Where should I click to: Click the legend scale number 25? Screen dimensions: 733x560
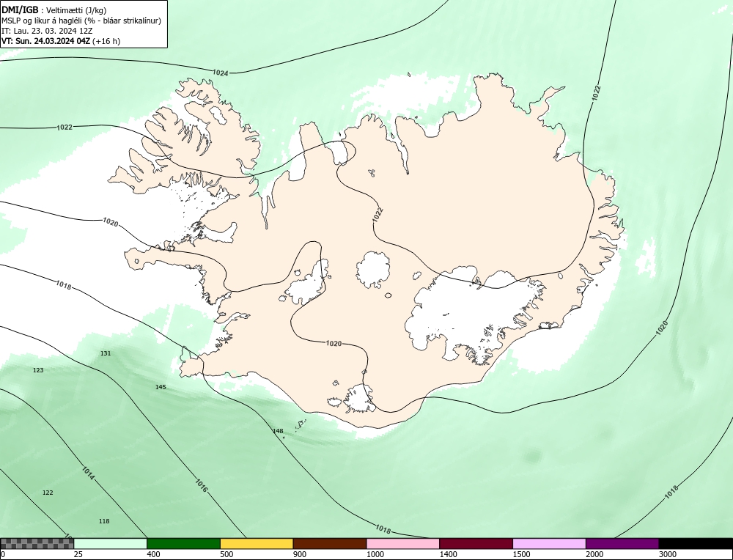point(78,554)
